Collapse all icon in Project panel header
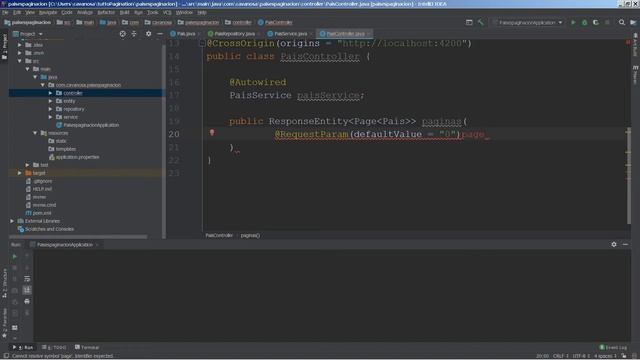This screenshot has height=360, width=640. [134, 34]
